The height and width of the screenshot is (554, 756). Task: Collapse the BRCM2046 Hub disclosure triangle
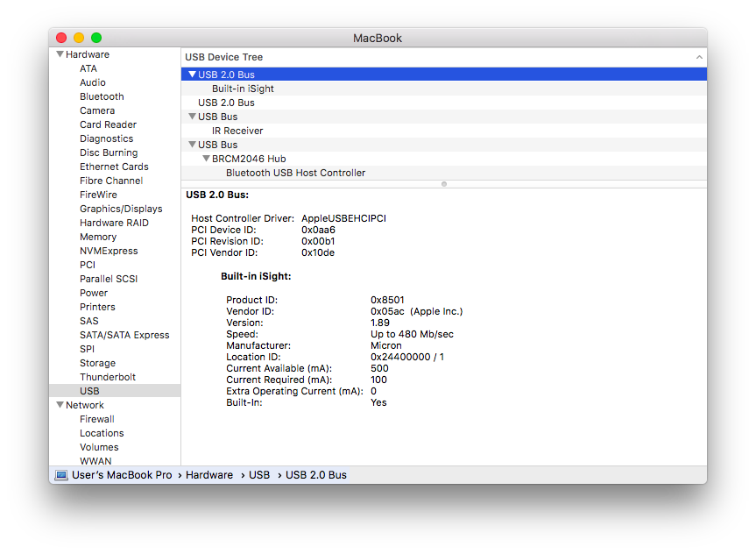[207, 159]
